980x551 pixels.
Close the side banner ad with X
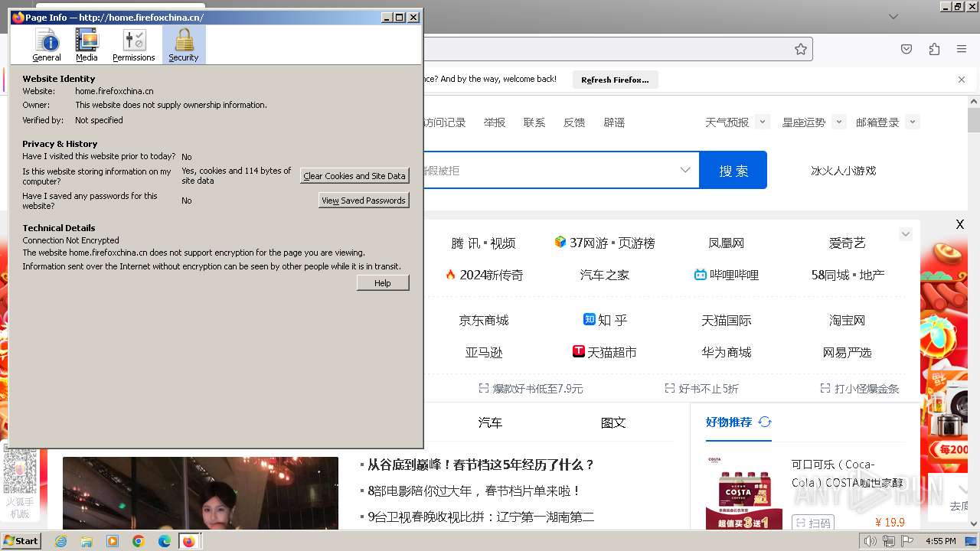pos(960,224)
